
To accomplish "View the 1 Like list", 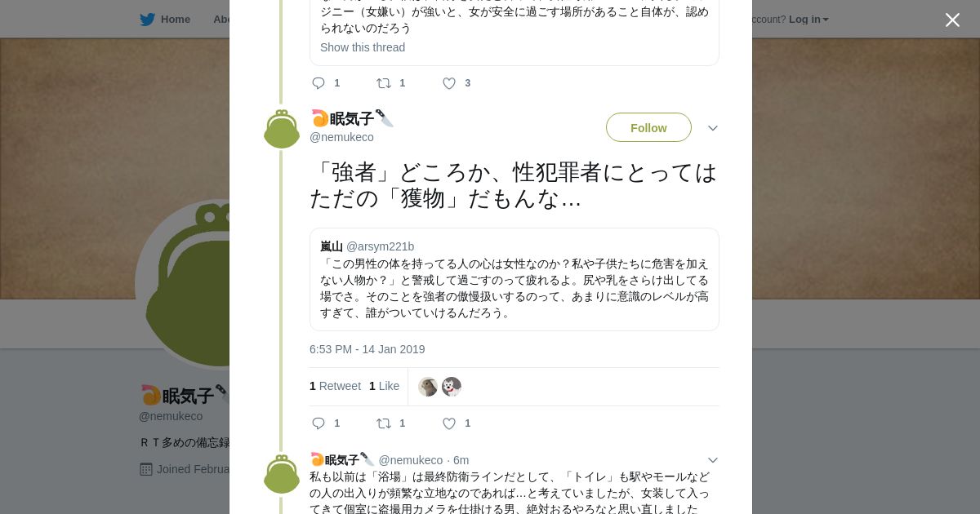I will tap(384, 386).
